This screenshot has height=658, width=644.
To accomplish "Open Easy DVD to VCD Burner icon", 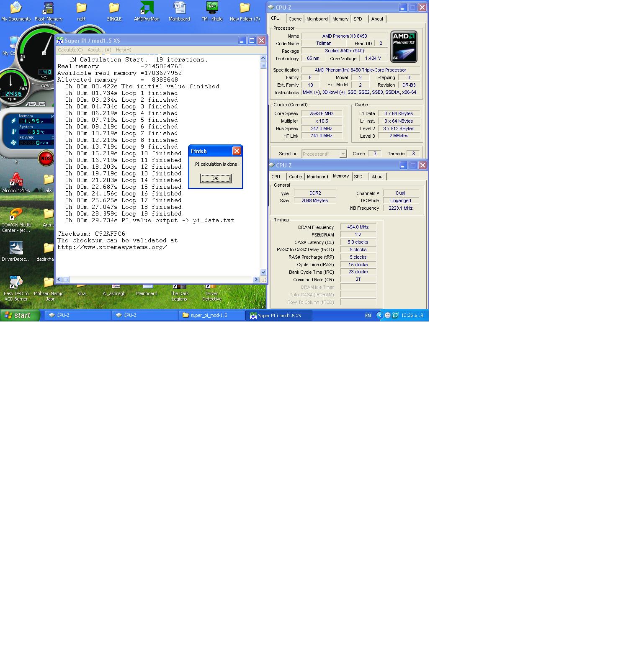I will tap(16, 283).
